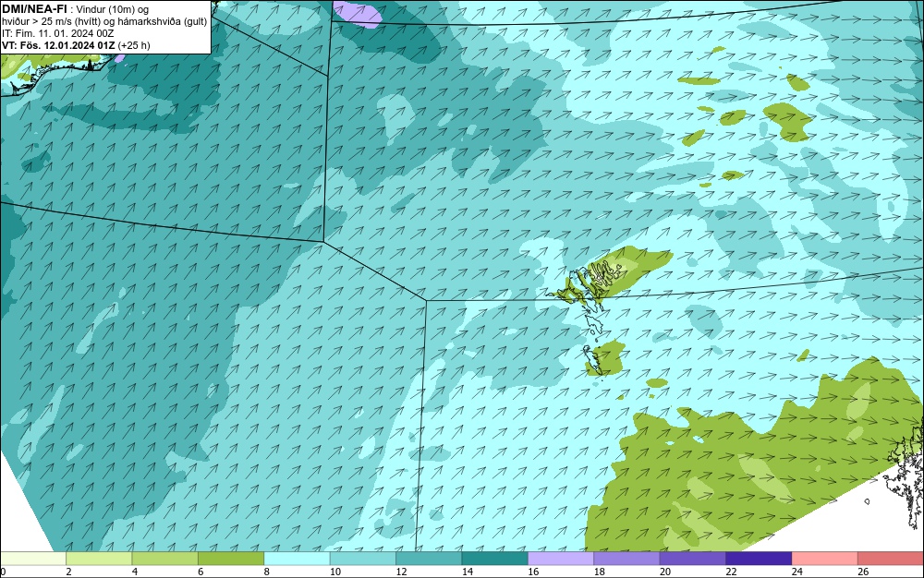Click the legend scale label "0"

point(3,572)
